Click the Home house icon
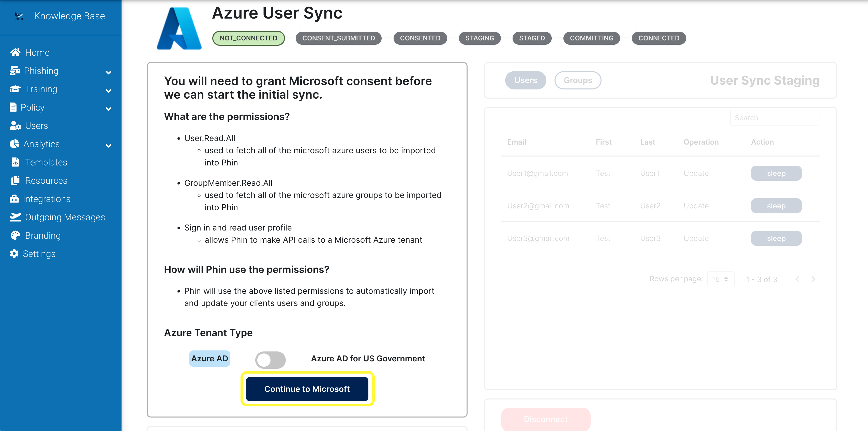The height and width of the screenshot is (431, 868). click(x=15, y=52)
